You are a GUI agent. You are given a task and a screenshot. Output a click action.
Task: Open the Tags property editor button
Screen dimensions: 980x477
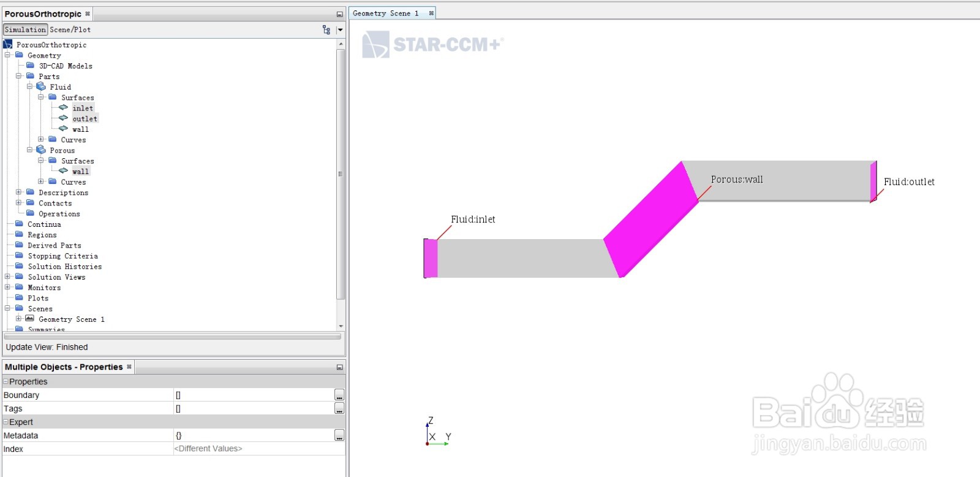[339, 408]
